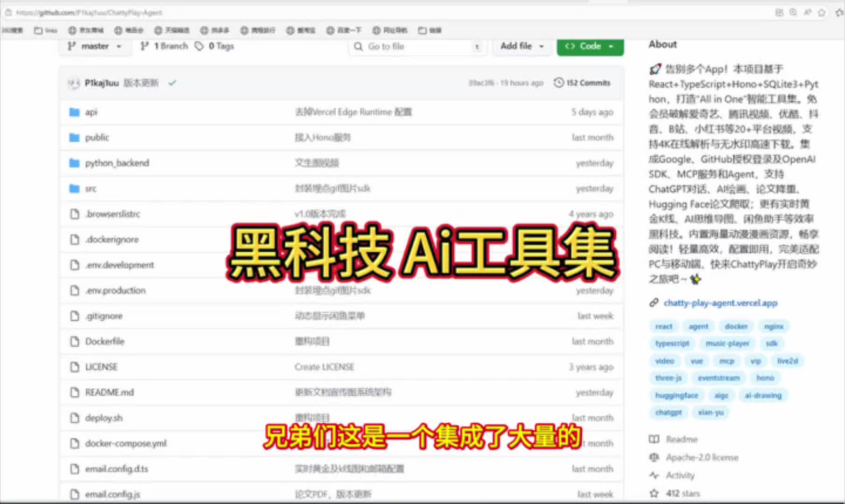Click the mcp topic tag
845x504 pixels.
(726, 361)
